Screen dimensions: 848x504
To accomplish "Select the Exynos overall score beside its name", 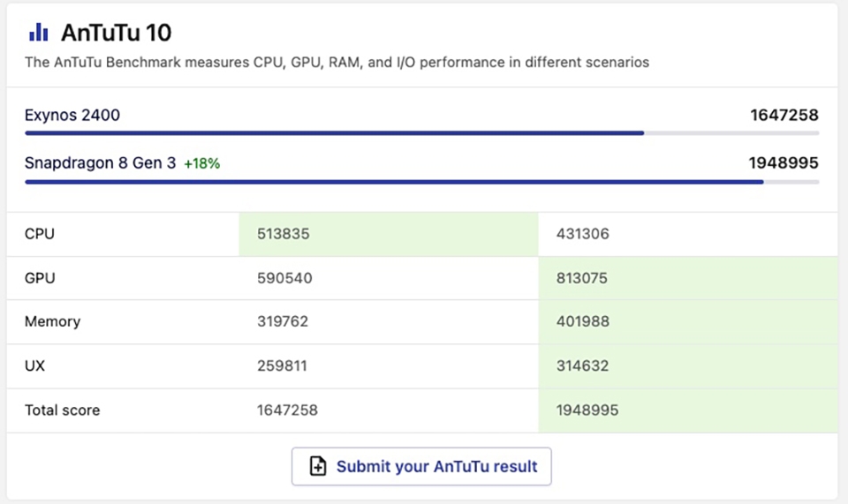I will 784,115.
